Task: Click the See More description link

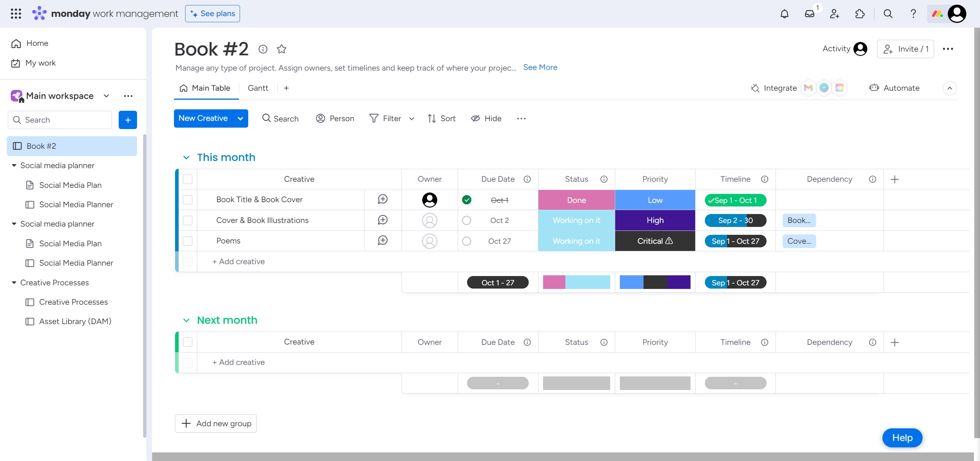Action: pos(540,67)
